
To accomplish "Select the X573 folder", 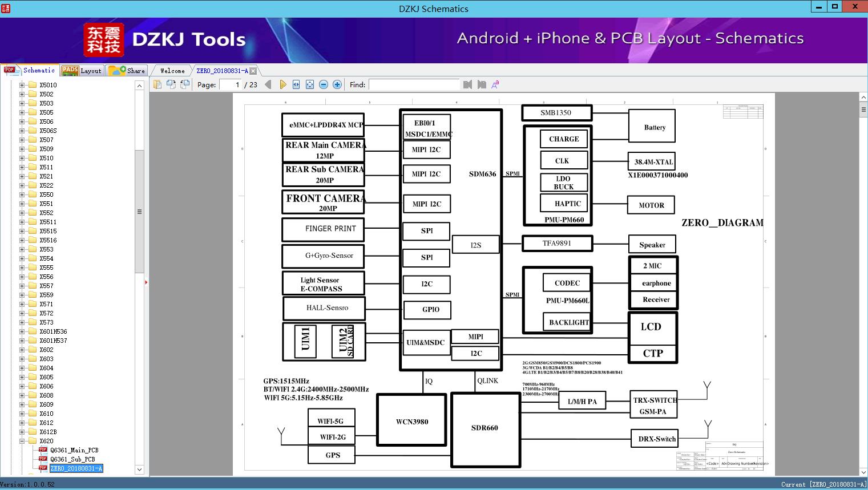I will click(46, 322).
